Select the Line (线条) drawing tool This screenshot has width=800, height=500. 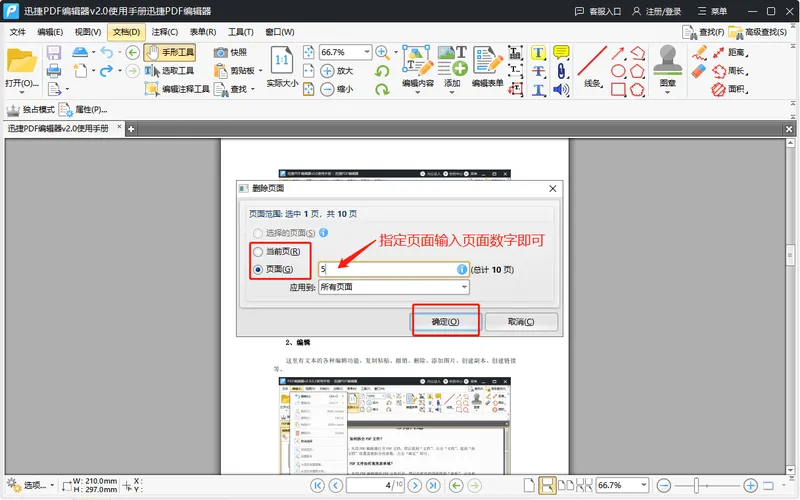[592, 66]
